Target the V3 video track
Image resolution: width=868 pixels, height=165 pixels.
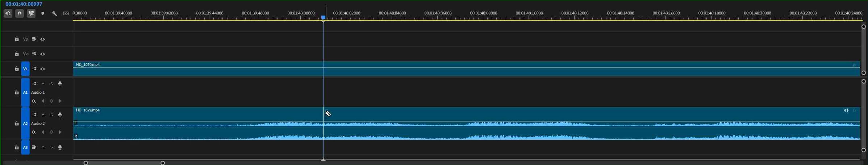pyautogui.click(x=25, y=39)
